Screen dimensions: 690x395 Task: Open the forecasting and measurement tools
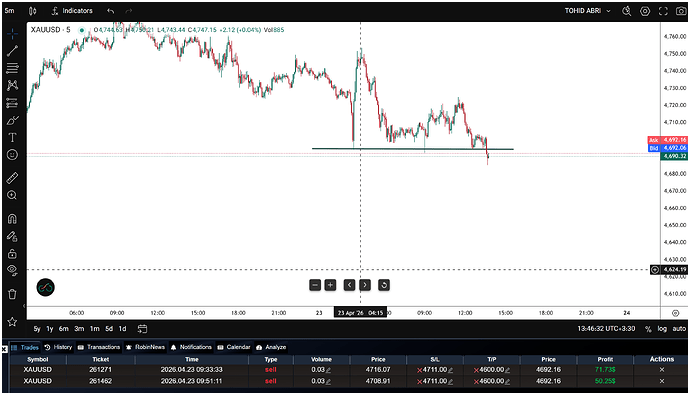click(x=12, y=102)
